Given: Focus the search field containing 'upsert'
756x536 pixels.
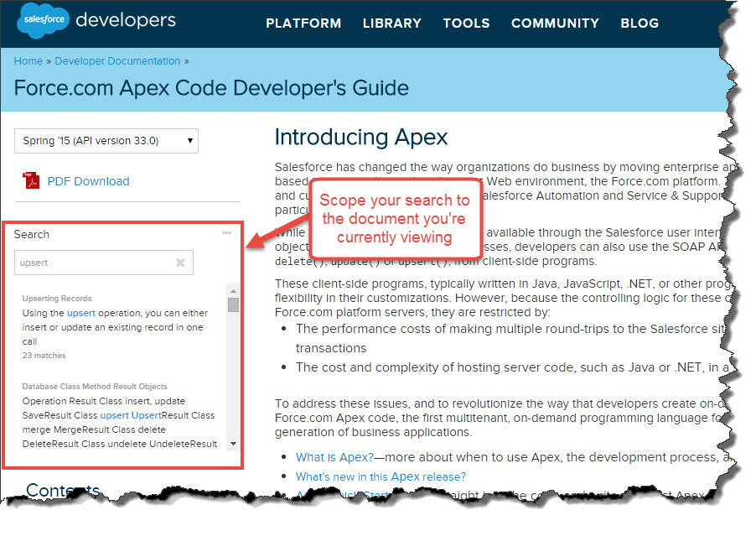Looking at the screenshot, I should tap(104, 263).
